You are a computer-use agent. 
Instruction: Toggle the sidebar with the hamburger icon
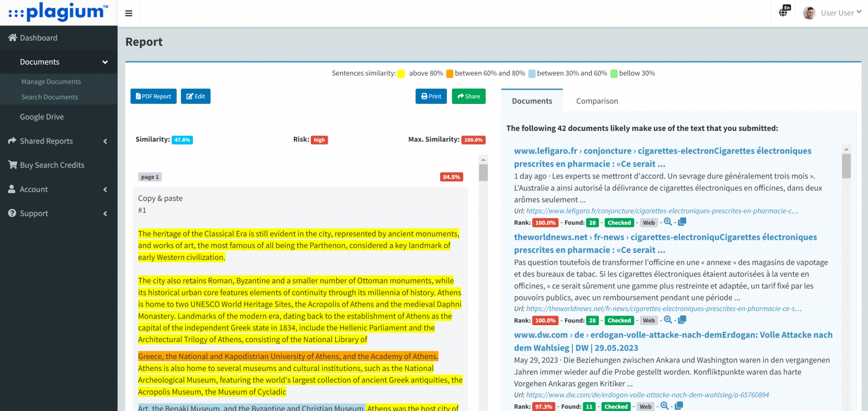(x=128, y=12)
